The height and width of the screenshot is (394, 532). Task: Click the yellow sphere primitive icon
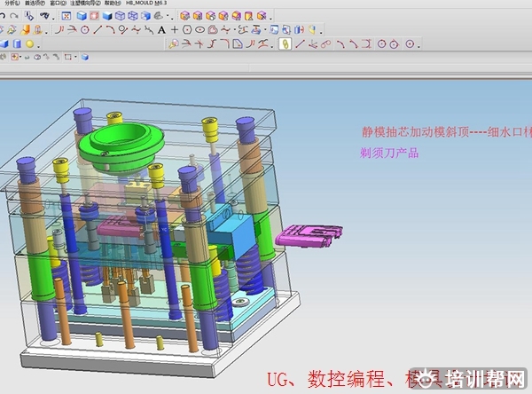pos(29,43)
